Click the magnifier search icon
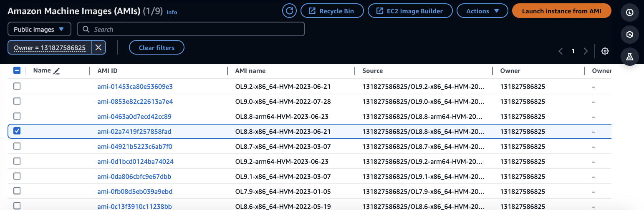The image size is (644, 210). (86, 29)
